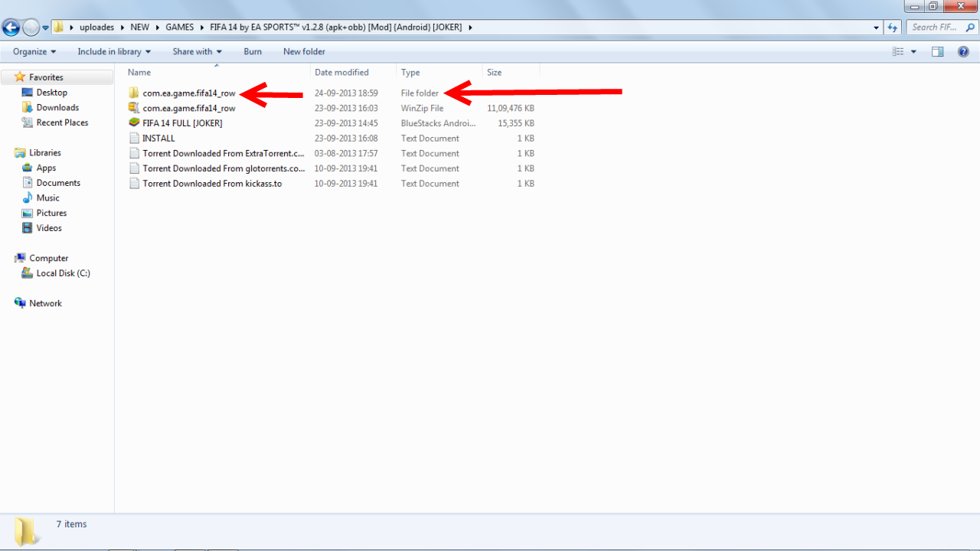Click the Music library note icon

click(x=28, y=197)
